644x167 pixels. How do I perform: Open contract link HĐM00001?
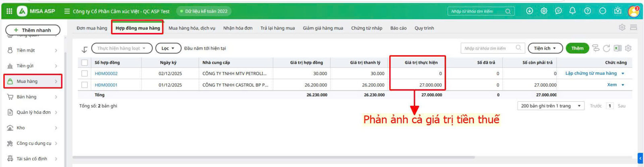tap(106, 85)
